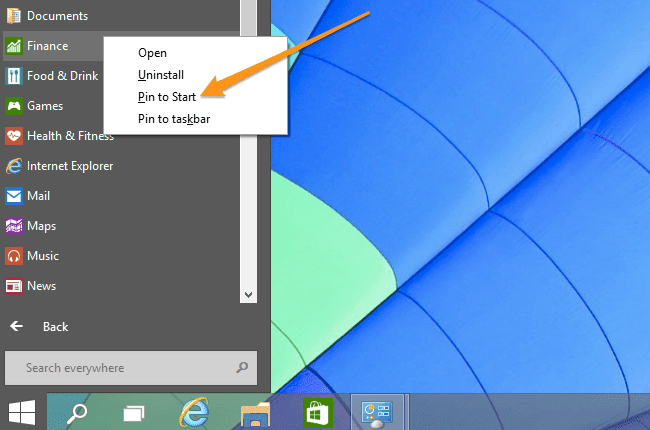Select Pin to Start in context menu
This screenshot has width=650, height=430.
coord(167,97)
